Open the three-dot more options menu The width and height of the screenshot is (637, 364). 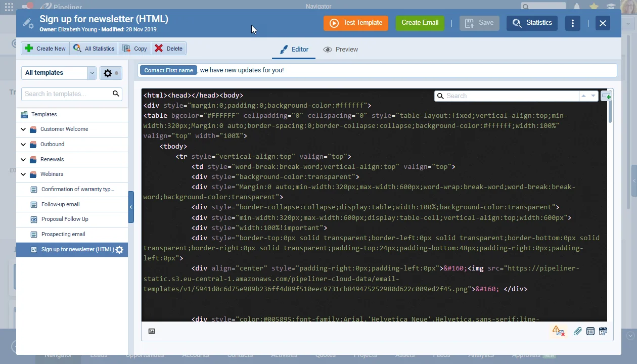573,23
